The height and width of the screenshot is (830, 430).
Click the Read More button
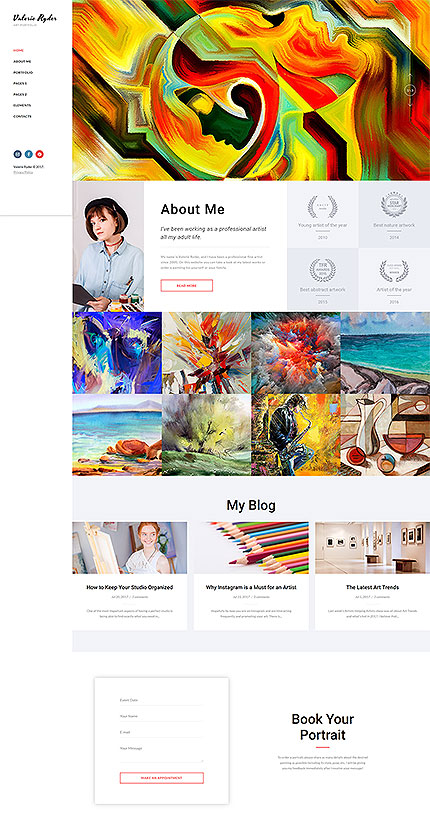pos(186,285)
